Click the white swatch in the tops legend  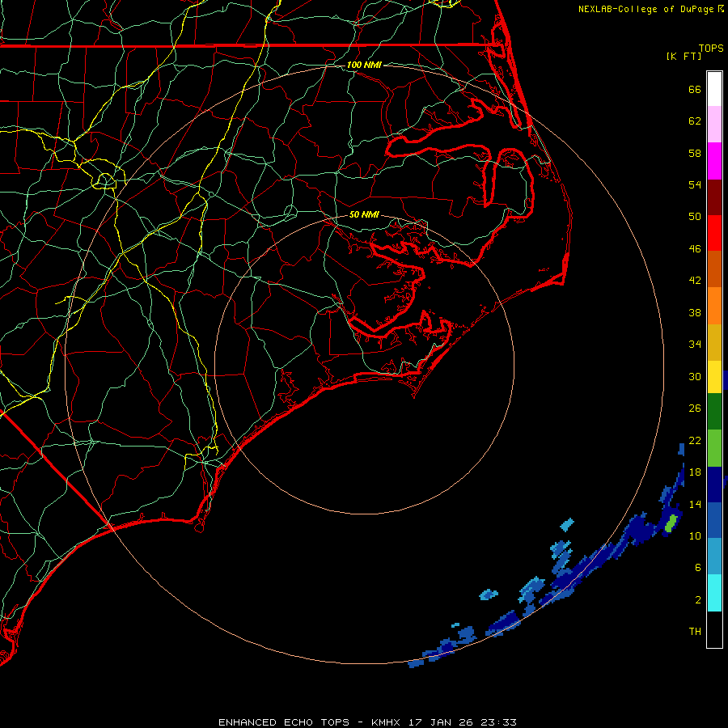714,89
